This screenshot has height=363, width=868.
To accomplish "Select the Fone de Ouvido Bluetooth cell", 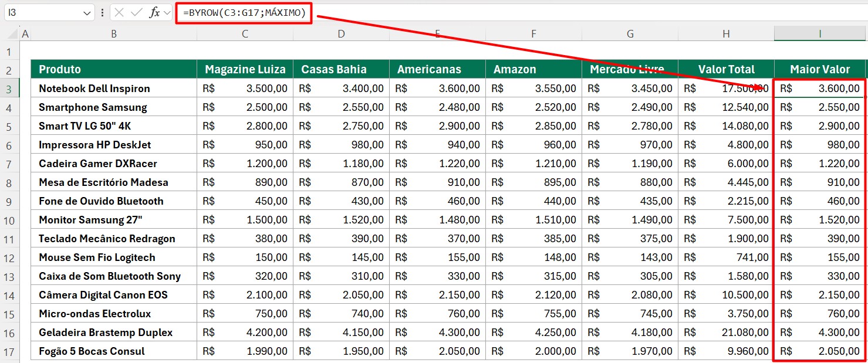I will 114,201.
